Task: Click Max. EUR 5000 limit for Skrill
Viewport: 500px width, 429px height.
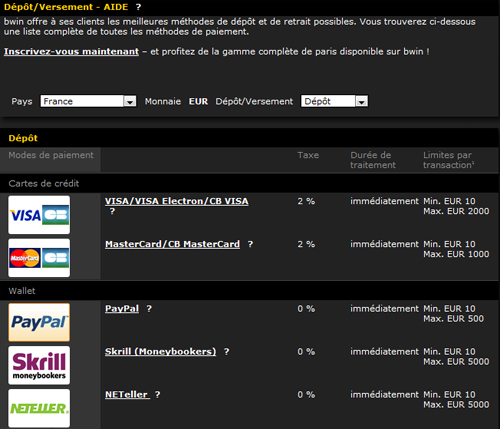Action: point(456,362)
